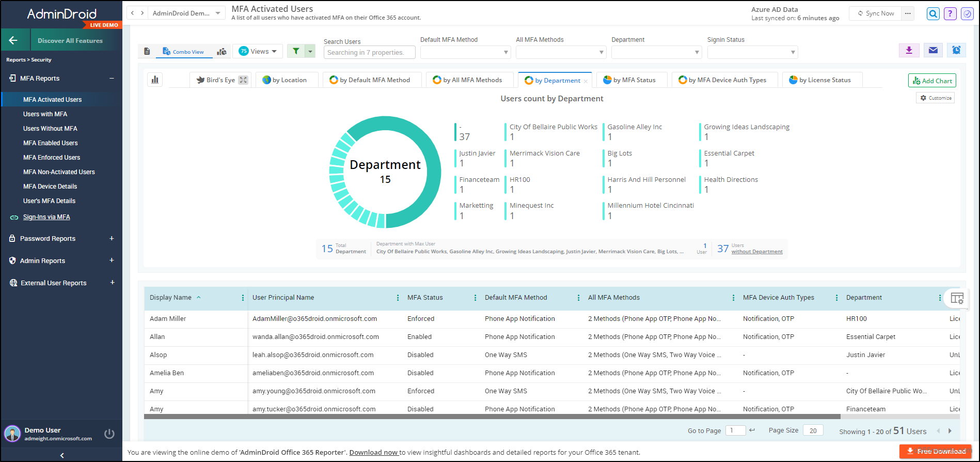Open User Principal Name column menu dots
This screenshot has height=462, width=980.
[398, 298]
